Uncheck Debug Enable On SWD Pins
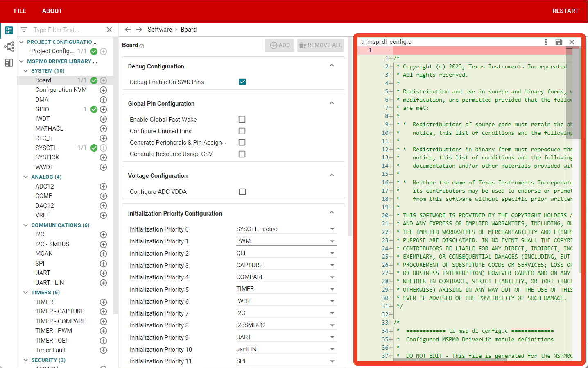This screenshot has width=588, height=368. tap(242, 82)
